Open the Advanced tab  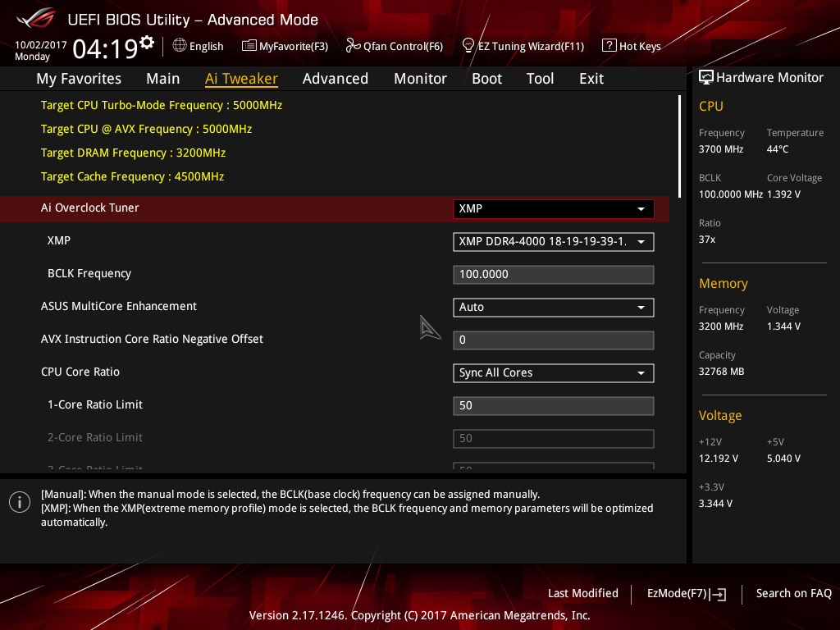coord(336,79)
